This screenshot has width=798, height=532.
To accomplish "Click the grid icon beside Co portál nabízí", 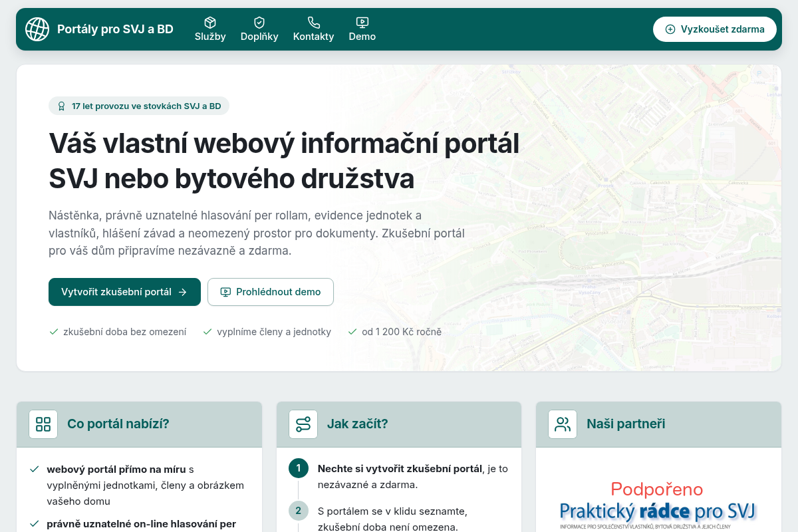I will [43, 424].
